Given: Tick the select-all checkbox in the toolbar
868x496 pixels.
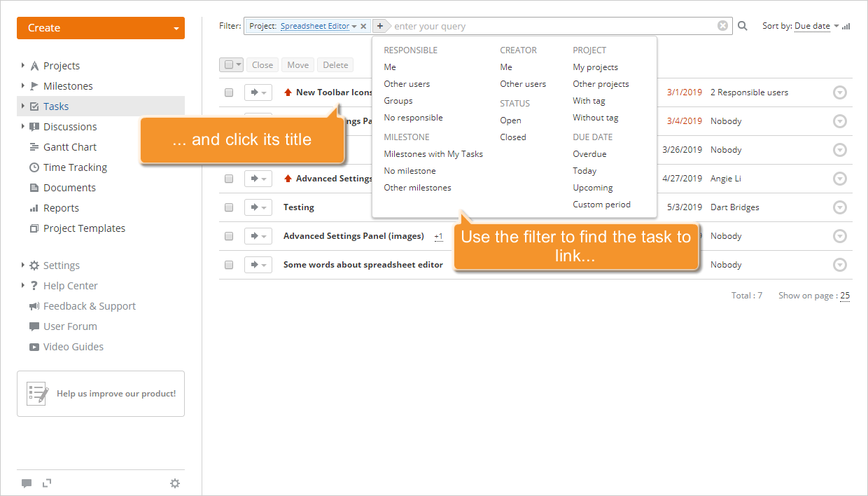Looking at the screenshot, I should coord(227,64).
